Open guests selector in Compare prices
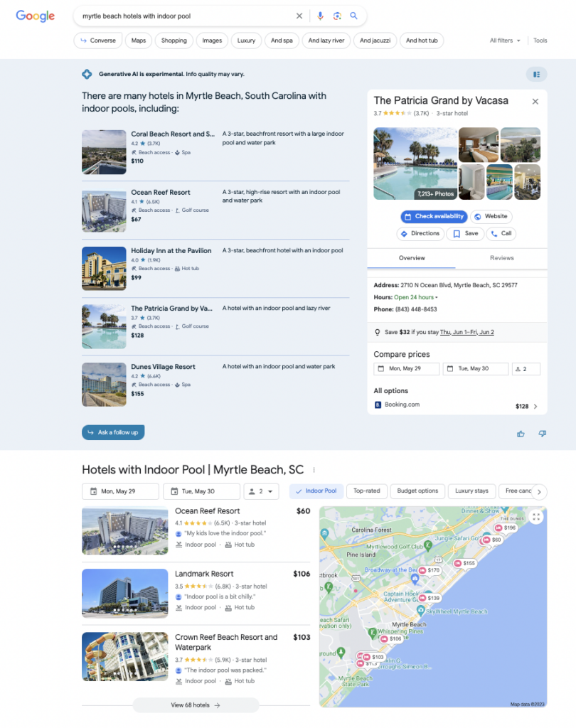This screenshot has width=576, height=728. coord(526,369)
